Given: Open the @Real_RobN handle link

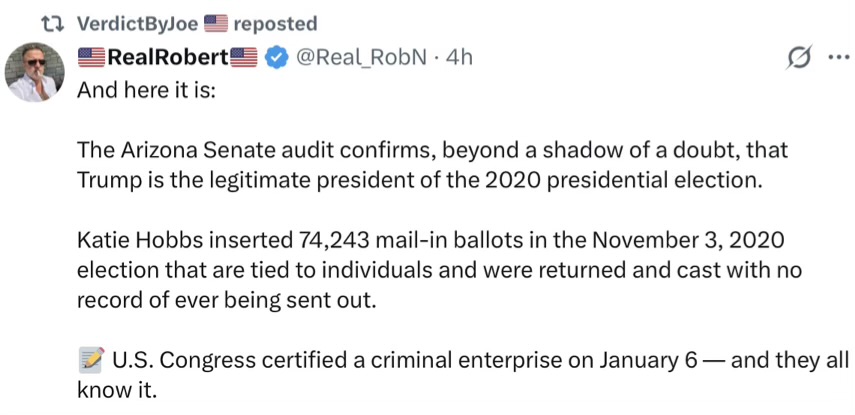Looking at the screenshot, I should [x=360, y=58].
